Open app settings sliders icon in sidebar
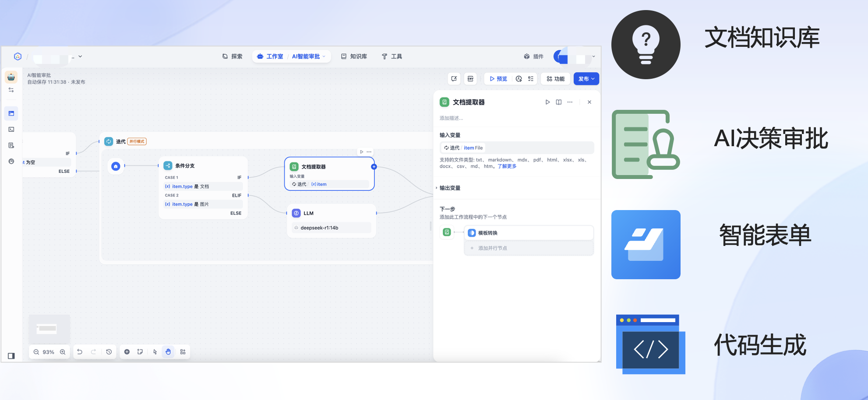 (x=11, y=90)
